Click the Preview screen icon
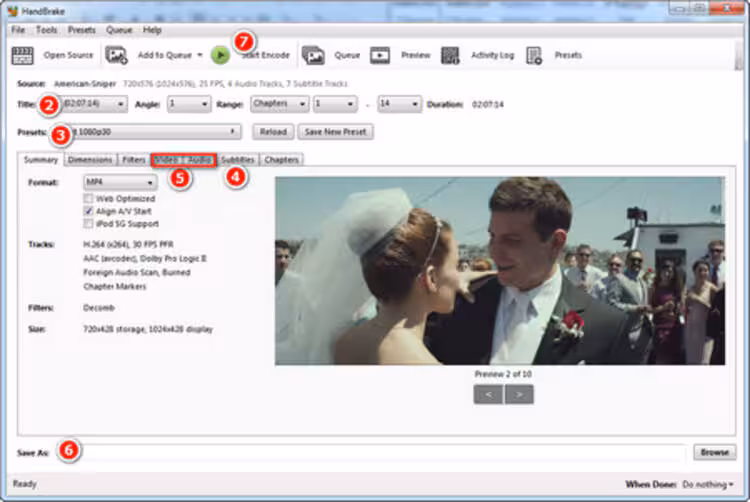This screenshot has width=750, height=502. tap(380, 55)
